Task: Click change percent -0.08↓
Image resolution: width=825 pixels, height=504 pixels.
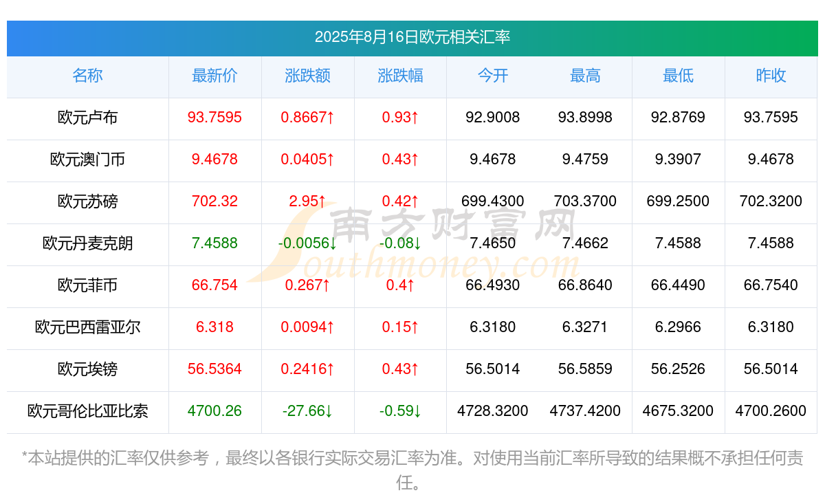Action: 400,243
